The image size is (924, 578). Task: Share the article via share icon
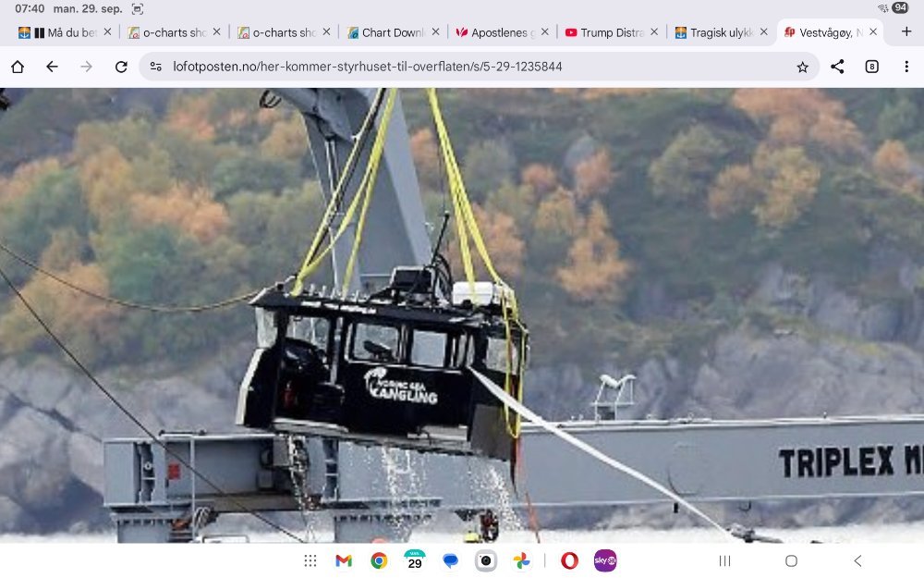click(x=837, y=67)
